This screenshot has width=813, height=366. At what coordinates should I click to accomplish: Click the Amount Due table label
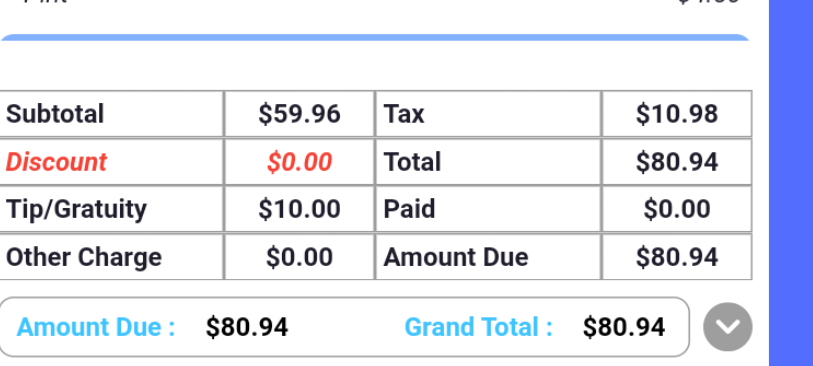456,257
